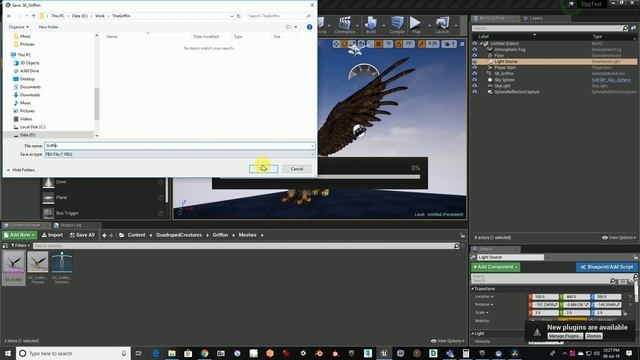Toggle rotation snapping icon in viewport toolbar
Viewport: 640px width, 360px height.
tap(399, 44)
